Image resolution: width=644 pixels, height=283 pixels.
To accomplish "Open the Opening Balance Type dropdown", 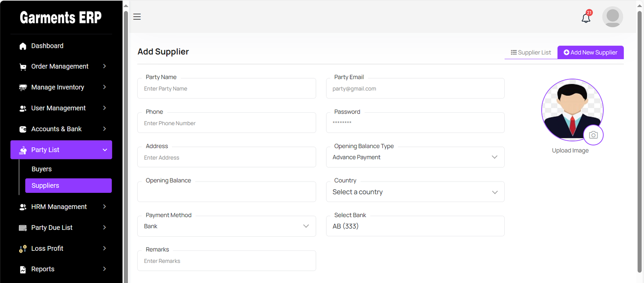I will [x=415, y=157].
